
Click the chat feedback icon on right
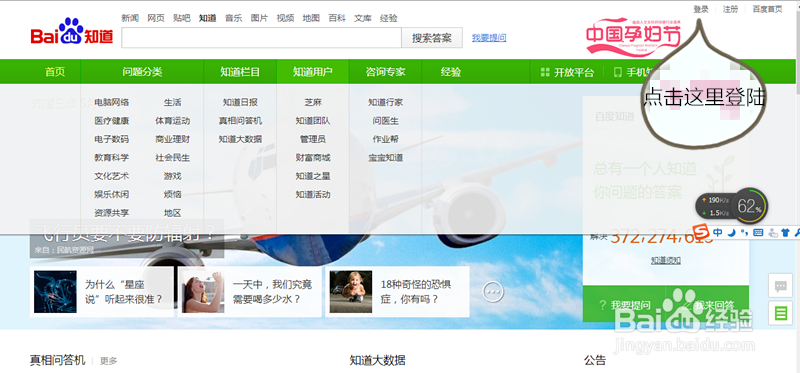click(x=780, y=286)
